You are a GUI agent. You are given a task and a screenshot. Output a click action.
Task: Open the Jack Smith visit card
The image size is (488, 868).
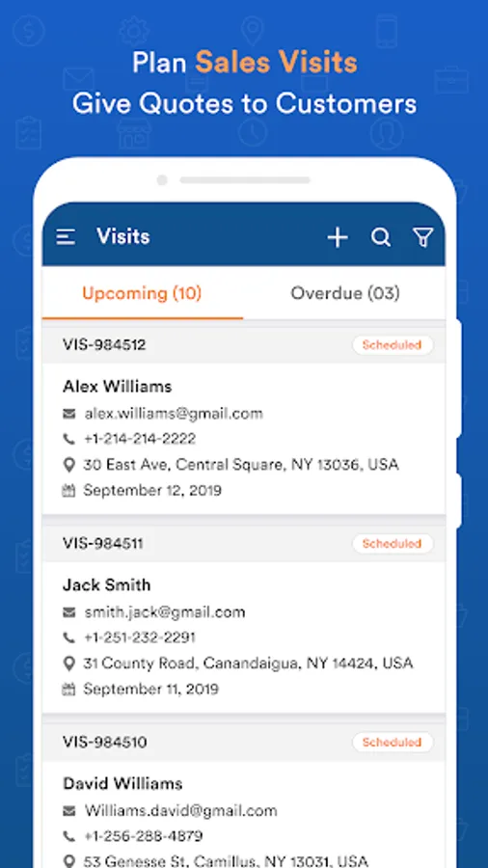(x=244, y=637)
